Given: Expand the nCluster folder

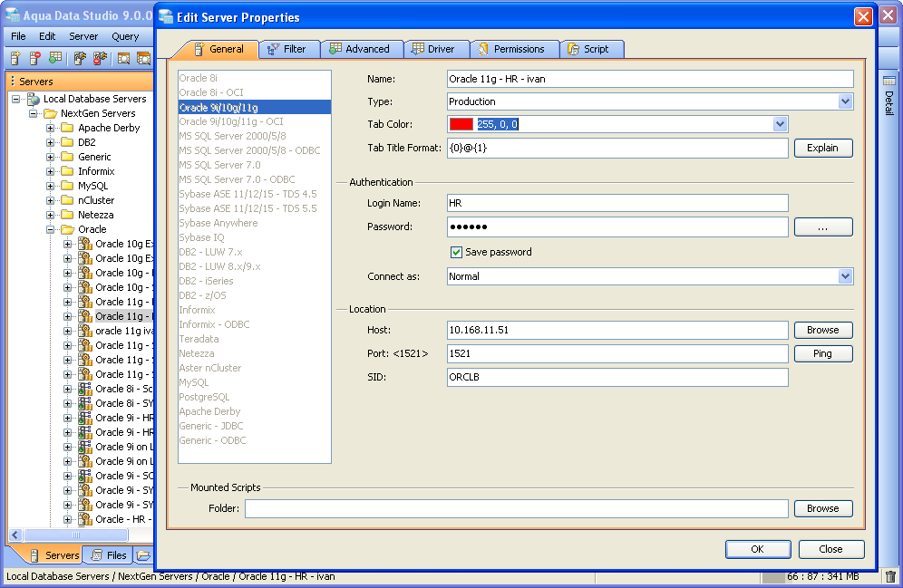Looking at the screenshot, I should [x=51, y=200].
